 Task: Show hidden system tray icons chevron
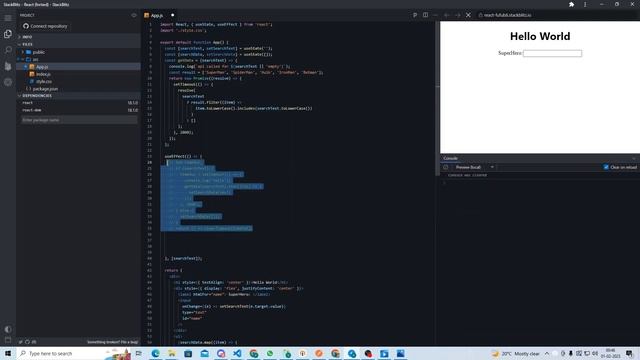point(547,353)
